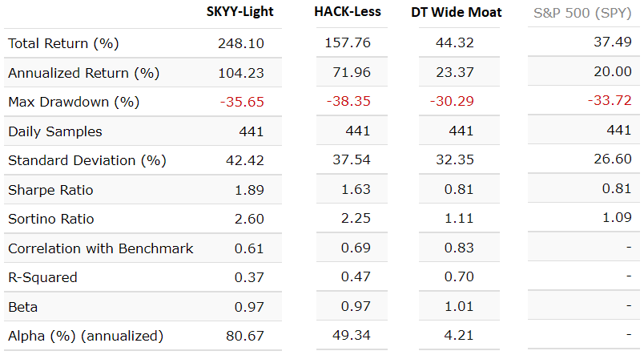
Task: Click the Sortino Ratio row label
Action: click(x=52, y=219)
